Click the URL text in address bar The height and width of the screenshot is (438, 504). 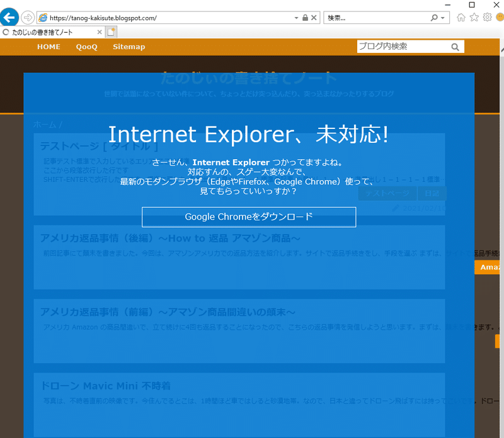coord(103,18)
